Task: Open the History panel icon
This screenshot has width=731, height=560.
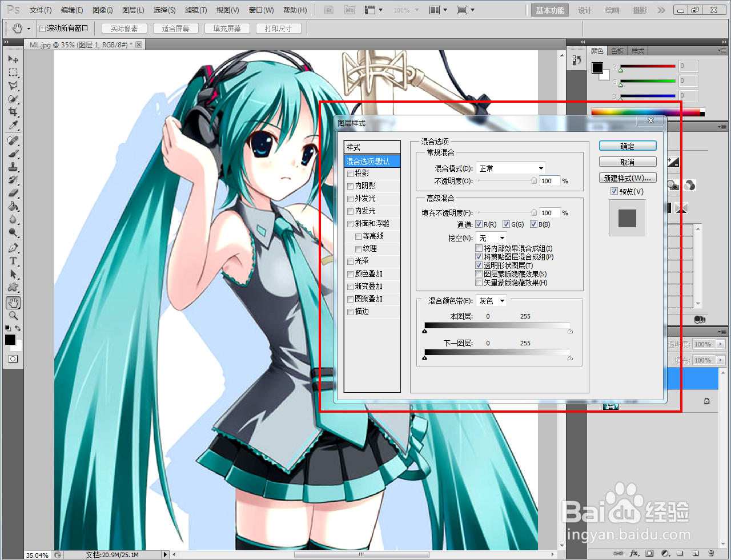Action: pyautogui.click(x=576, y=60)
